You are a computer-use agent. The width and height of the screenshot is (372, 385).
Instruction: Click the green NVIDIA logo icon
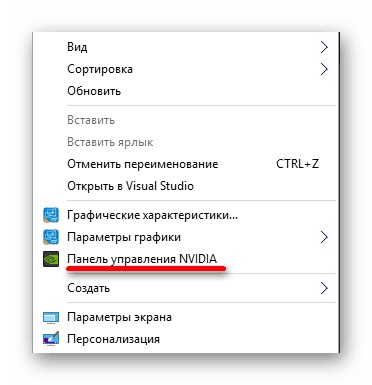pos(51,259)
